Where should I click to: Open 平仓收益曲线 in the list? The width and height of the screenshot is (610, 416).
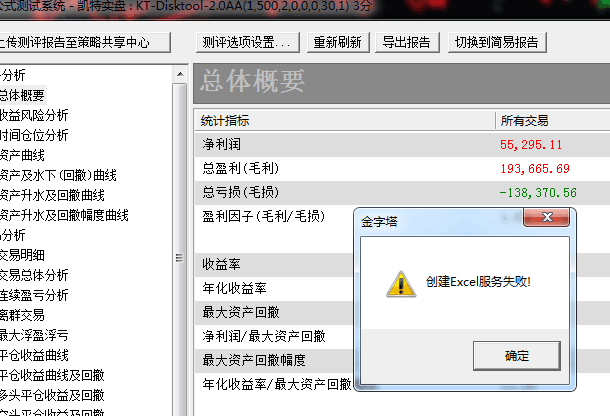[34, 355]
